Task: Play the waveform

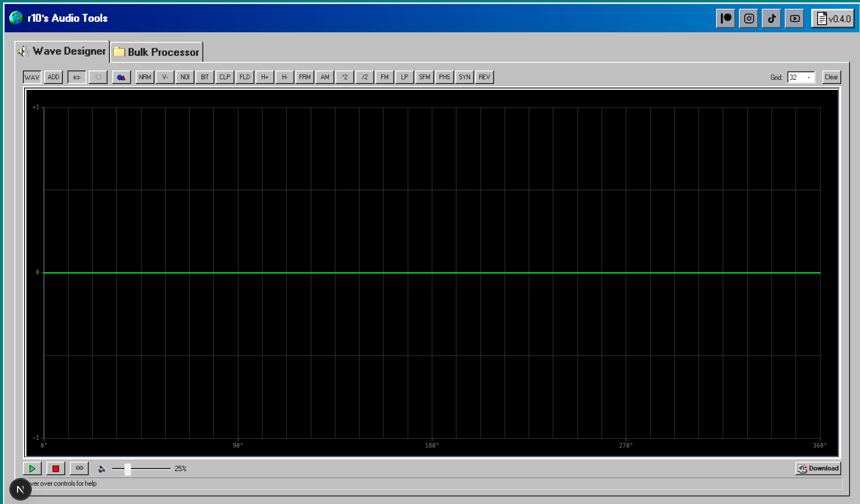Action: [x=32, y=468]
